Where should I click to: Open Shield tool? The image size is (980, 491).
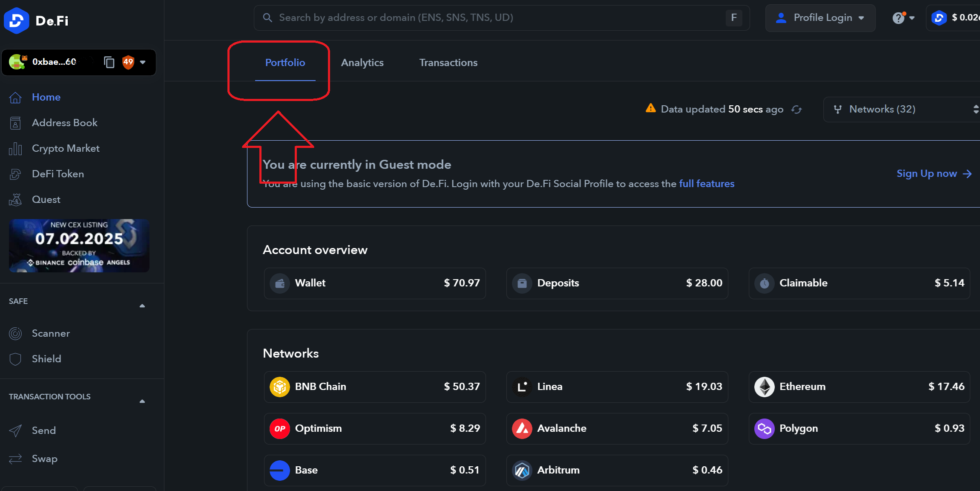tap(46, 359)
